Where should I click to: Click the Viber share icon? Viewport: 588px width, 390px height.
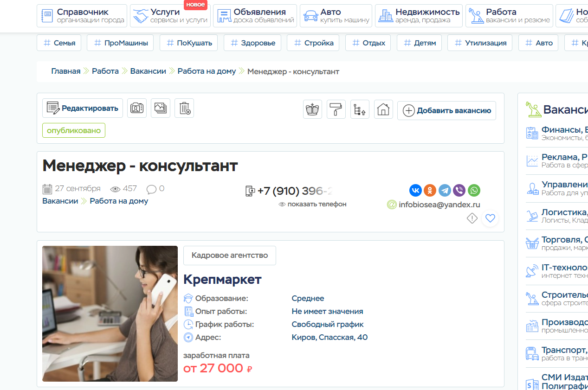pos(459,190)
